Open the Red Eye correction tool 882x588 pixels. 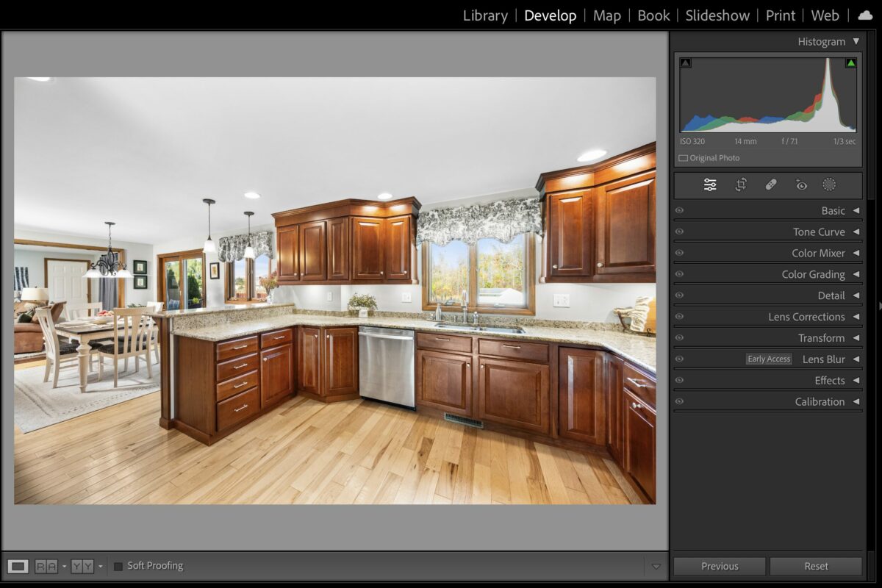(x=801, y=185)
